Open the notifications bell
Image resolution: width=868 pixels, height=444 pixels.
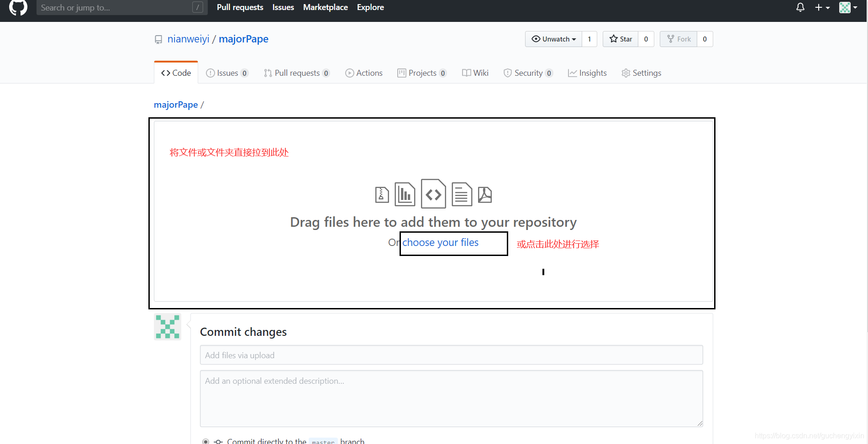pos(800,7)
